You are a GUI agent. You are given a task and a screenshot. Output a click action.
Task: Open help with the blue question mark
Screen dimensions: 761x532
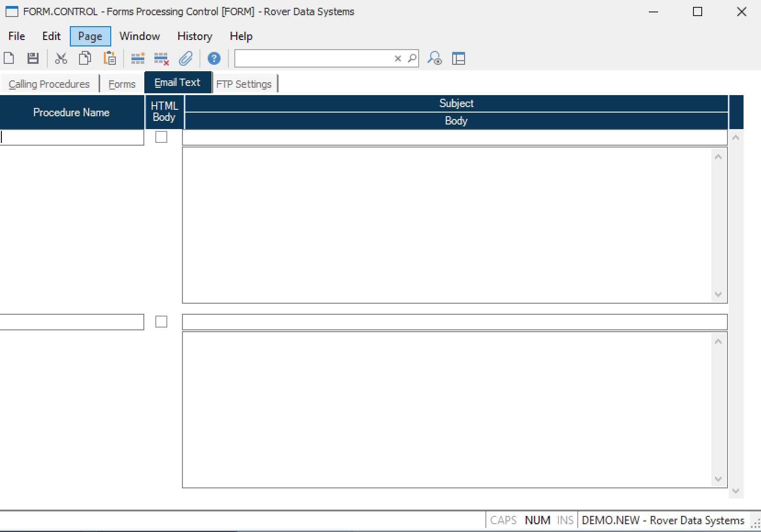click(x=214, y=58)
